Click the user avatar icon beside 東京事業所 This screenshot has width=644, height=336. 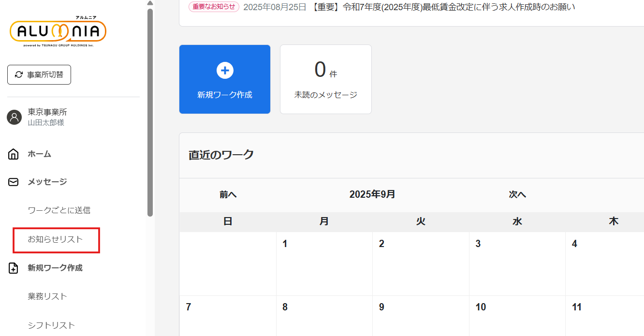pyautogui.click(x=15, y=117)
